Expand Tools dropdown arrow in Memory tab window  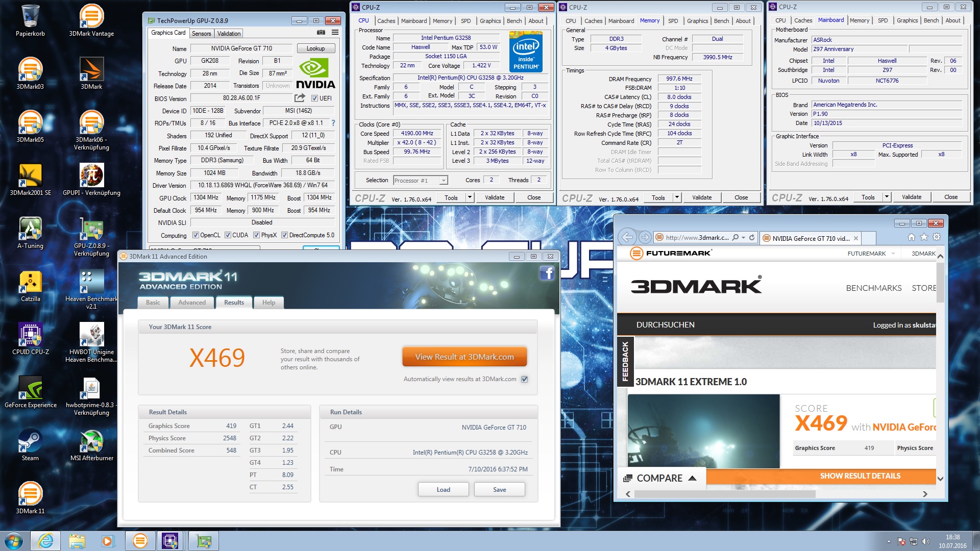click(677, 197)
